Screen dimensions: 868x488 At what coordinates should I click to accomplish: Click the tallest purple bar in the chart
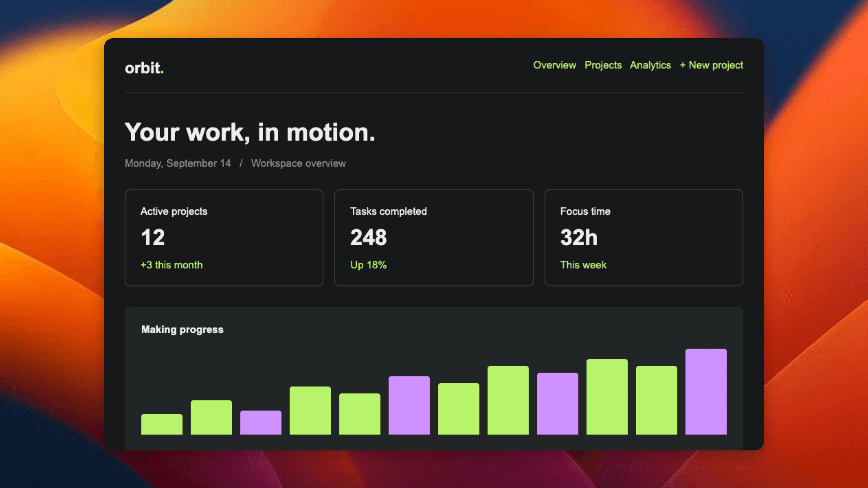pyautogui.click(x=706, y=392)
